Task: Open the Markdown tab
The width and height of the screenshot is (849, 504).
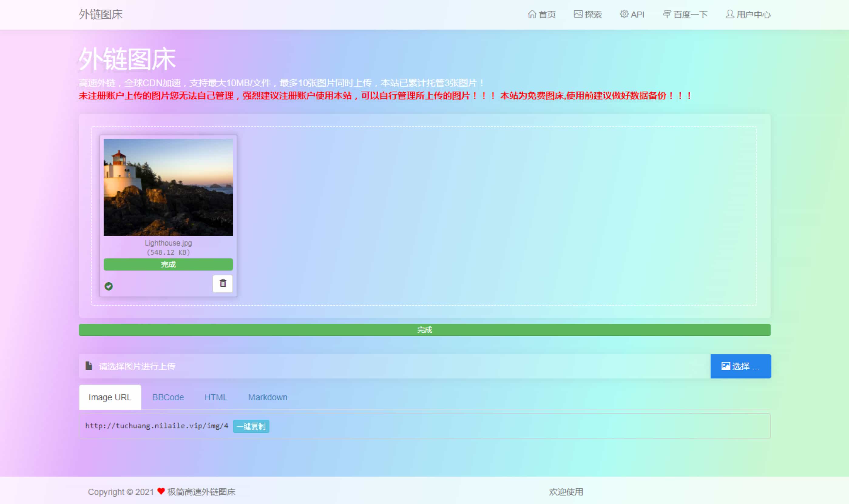Action: pyautogui.click(x=267, y=397)
